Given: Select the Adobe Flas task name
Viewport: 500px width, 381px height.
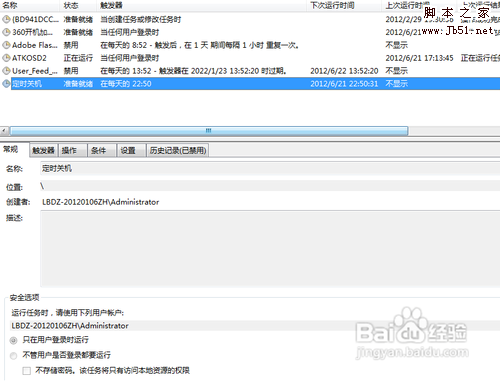Looking at the screenshot, I should click(x=35, y=45).
